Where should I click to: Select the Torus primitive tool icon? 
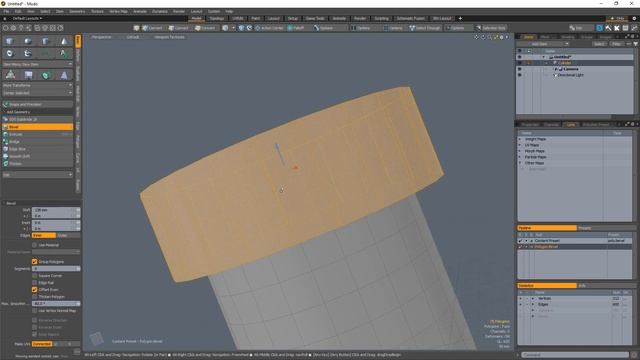click(10, 53)
